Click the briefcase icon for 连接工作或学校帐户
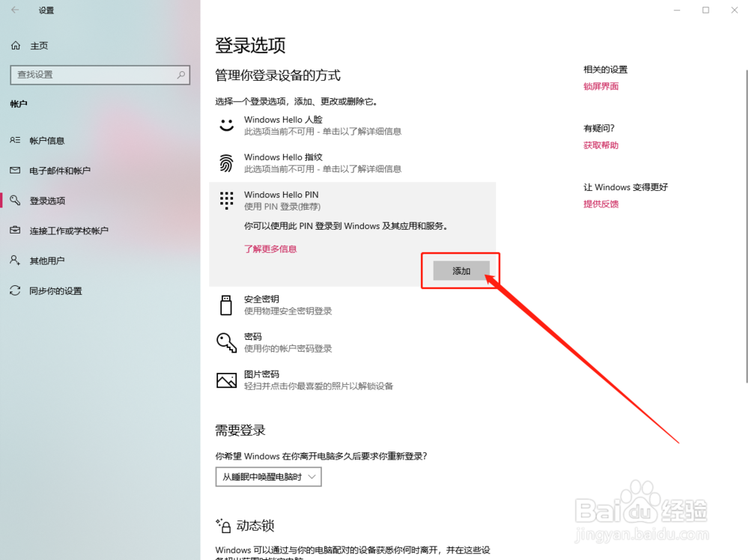The image size is (749, 560). click(15, 230)
